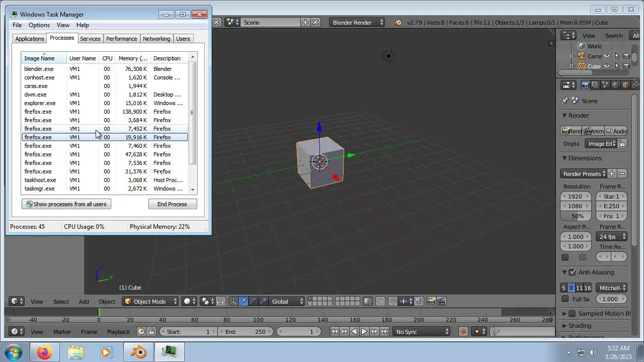Enable the Sampled Motion Blur checkbox
Viewport: 644px width, 362px height.
[x=572, y=314]
